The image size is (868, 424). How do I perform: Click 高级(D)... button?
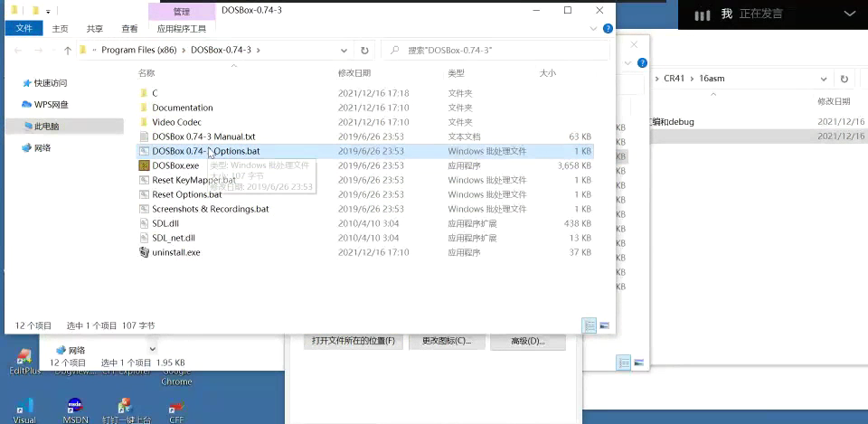click(527, 341)
